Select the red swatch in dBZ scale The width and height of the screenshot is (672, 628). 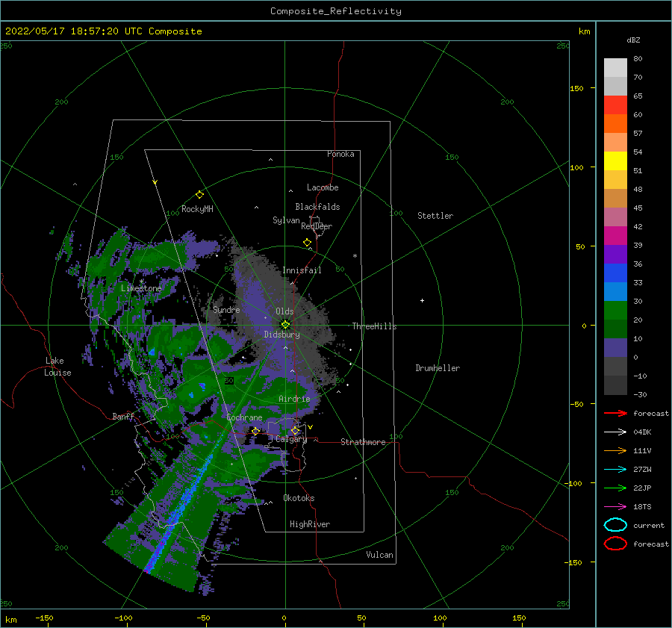(615, 105)
